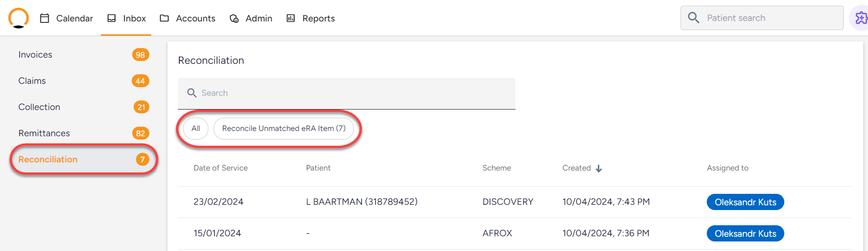Click the Accounts folder icon
Viewport: 868px width, 251px height.
165,18
